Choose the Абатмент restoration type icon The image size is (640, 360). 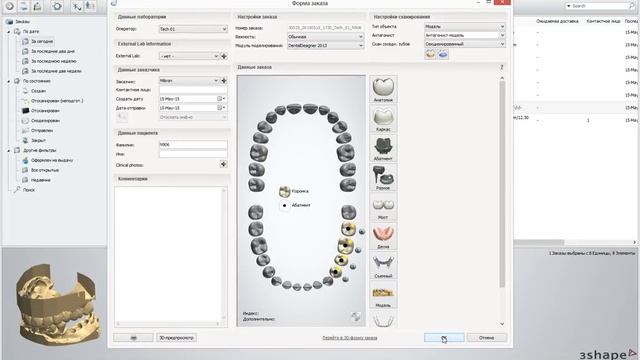[x=383, y=147]
